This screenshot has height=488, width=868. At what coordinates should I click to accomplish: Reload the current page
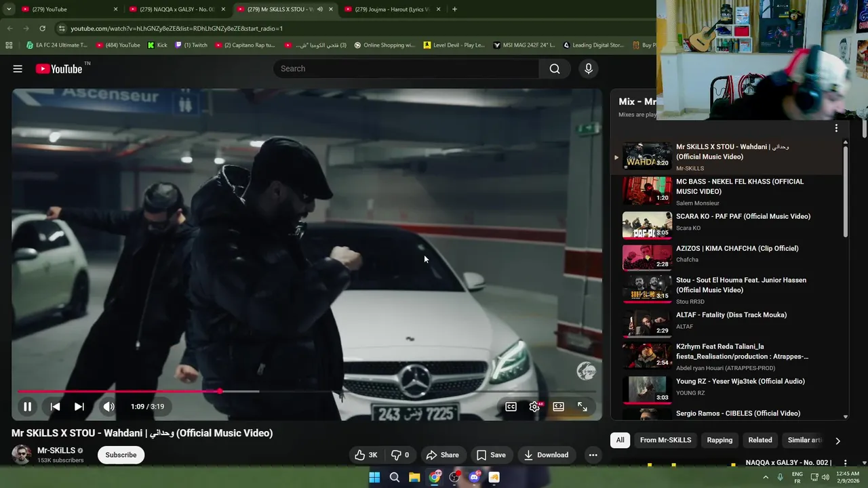[42, 28]
